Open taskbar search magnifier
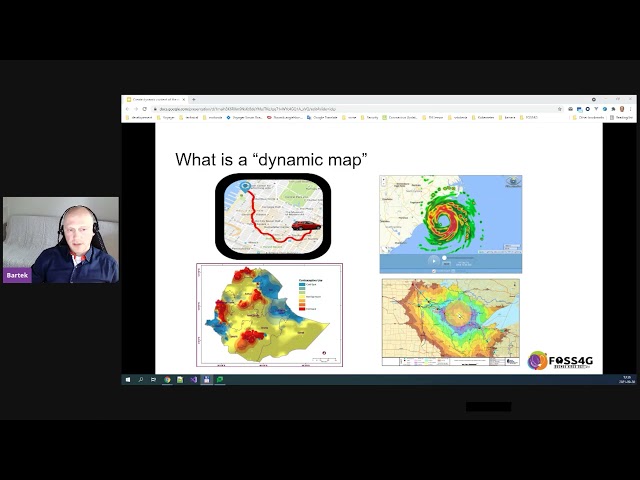Viewport: 640px width, 480px height. (x=141, y=380)
